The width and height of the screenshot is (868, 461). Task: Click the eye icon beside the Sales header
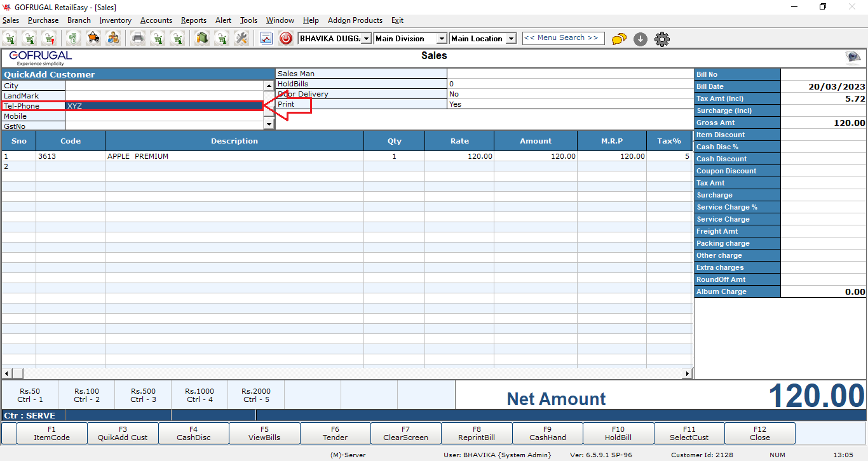coord(853,58)
